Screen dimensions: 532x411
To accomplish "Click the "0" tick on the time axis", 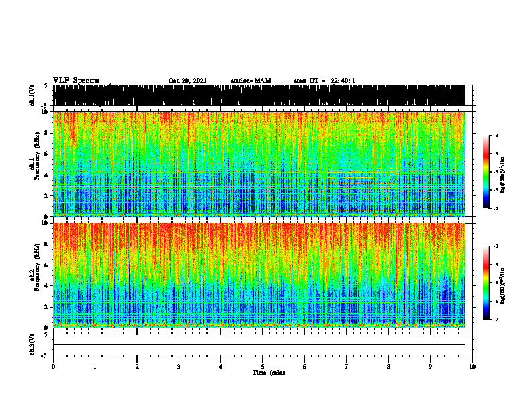I will click(x=53, y=367).
